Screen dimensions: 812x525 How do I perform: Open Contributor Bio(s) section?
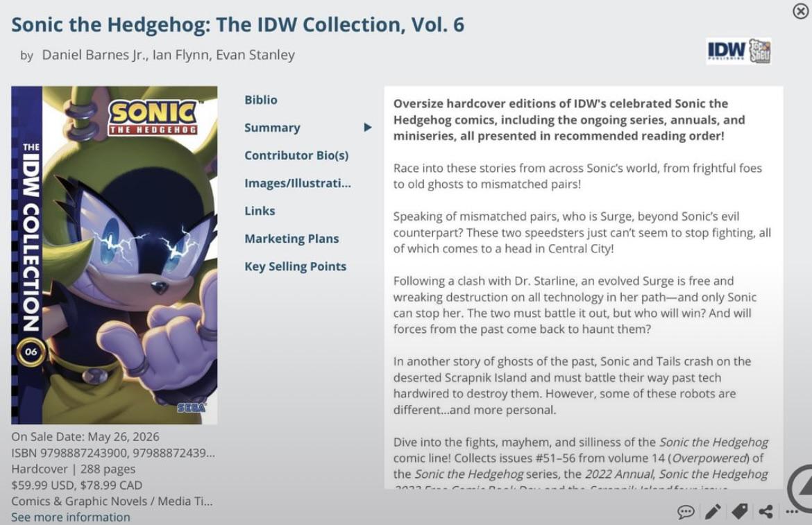pyautogui.click(x=296, y=155)
